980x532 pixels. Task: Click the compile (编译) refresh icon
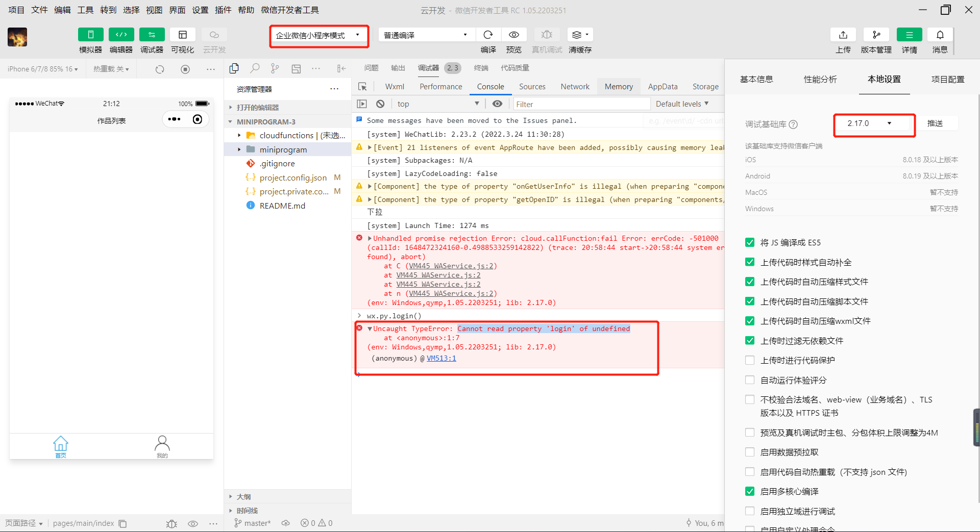coord(488,35)
